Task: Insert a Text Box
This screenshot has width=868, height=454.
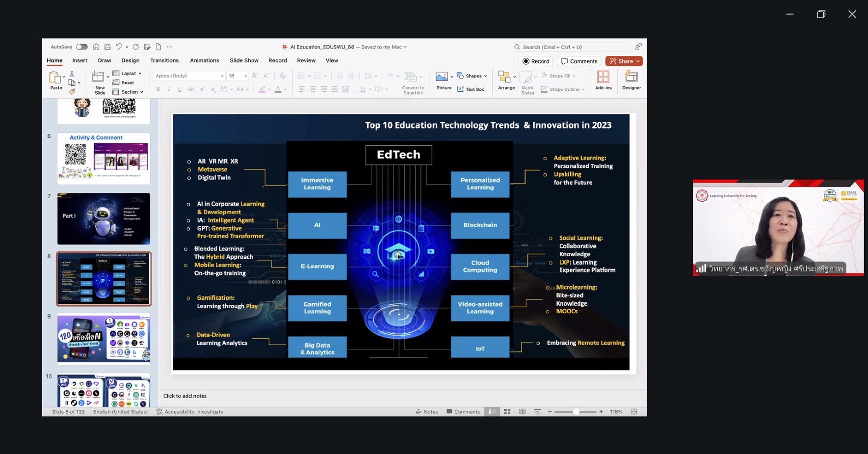Action: pyautogui.click(x=471, y=89)
